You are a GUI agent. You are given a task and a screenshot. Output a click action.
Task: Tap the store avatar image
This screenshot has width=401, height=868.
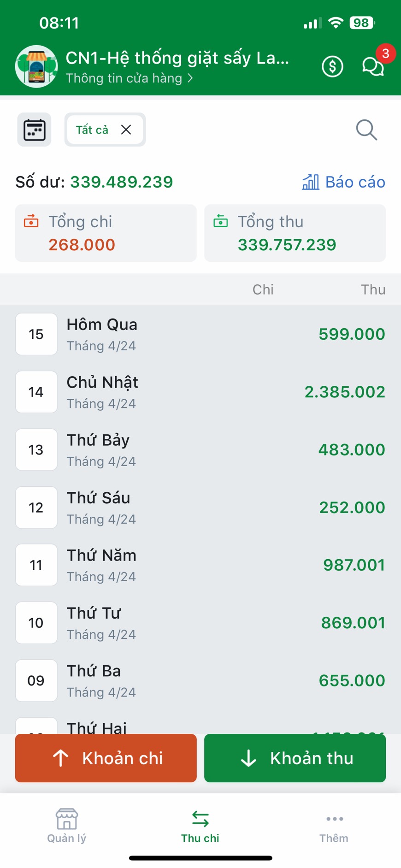[36, 66]
